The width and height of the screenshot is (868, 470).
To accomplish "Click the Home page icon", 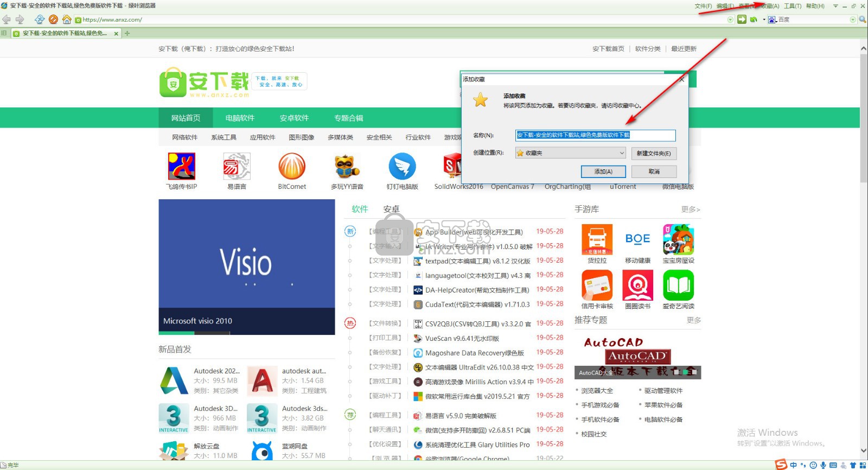I will click(x=67, y=20).
